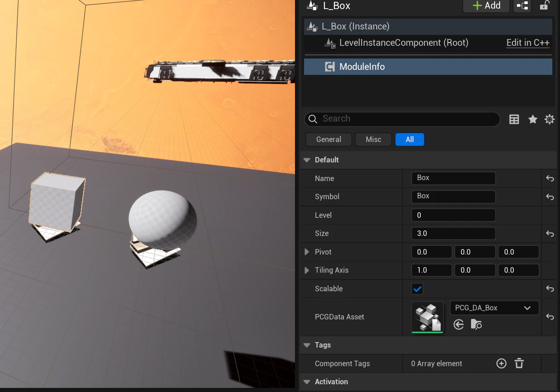Browse to PCG_DA_Box in Content Browser
The width and height of the screenshot is (560, 392).
pos(476,324)
